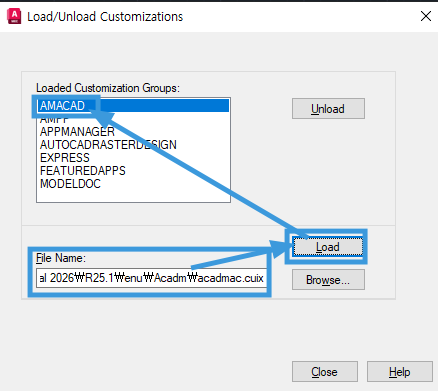Select AMACAD in loaded groups list
The image size is (438, 391).
[x=133, y=106]
